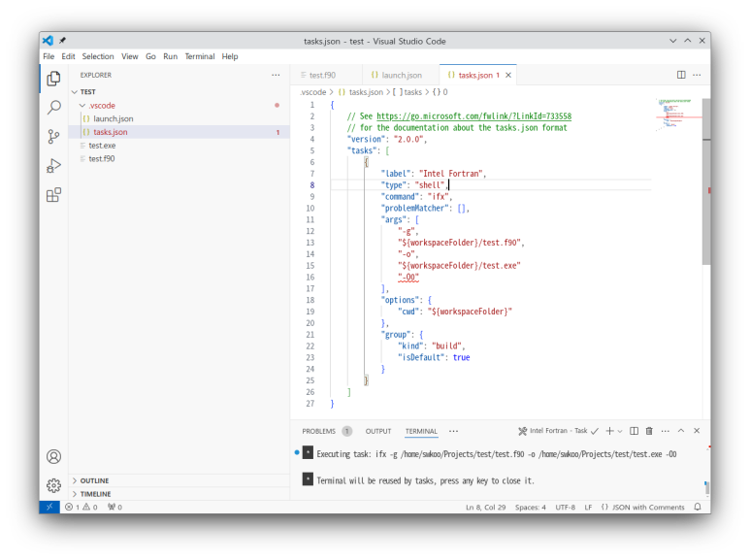Open the View menu
The image size is (750, 560).
click(130, 56)
